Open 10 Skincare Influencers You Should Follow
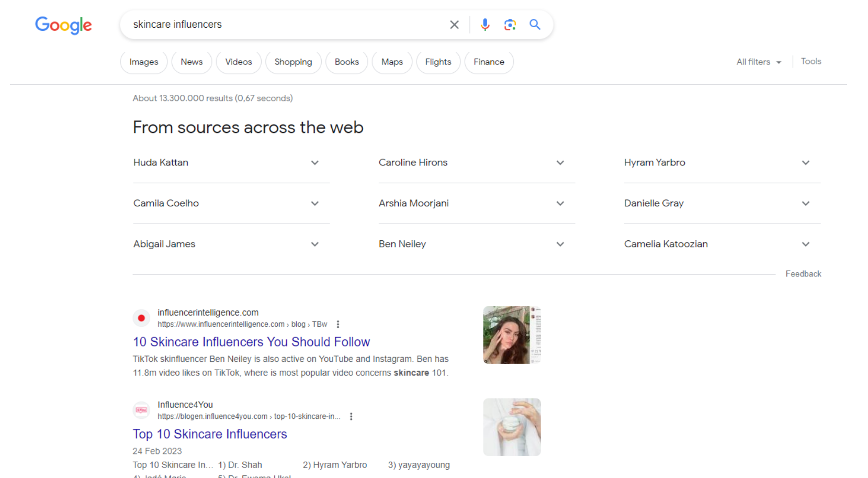The width and height of the screenshot is (868, 478). coord(251,342)
